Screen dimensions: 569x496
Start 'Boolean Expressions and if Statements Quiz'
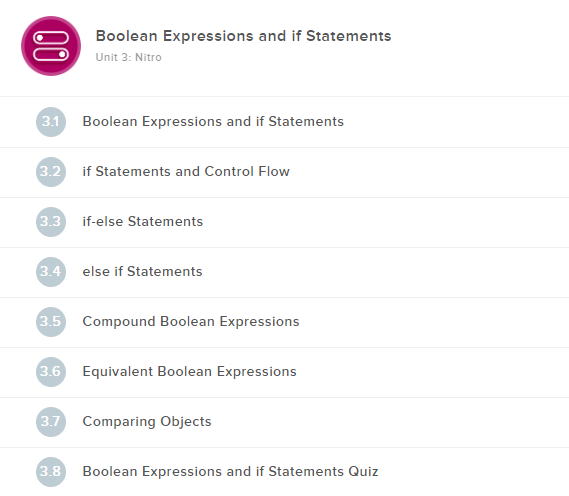230,471
